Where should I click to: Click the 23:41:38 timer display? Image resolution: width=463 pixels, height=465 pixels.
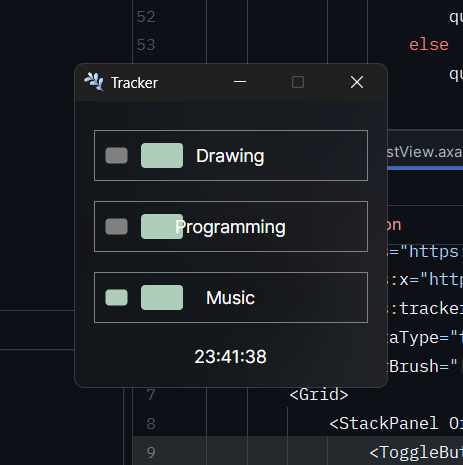coord(230,357)
